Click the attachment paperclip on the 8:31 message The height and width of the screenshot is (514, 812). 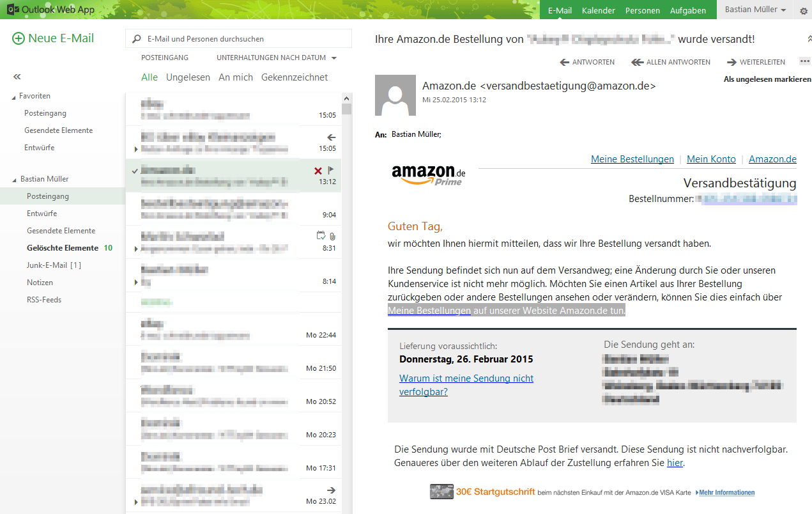332,236
